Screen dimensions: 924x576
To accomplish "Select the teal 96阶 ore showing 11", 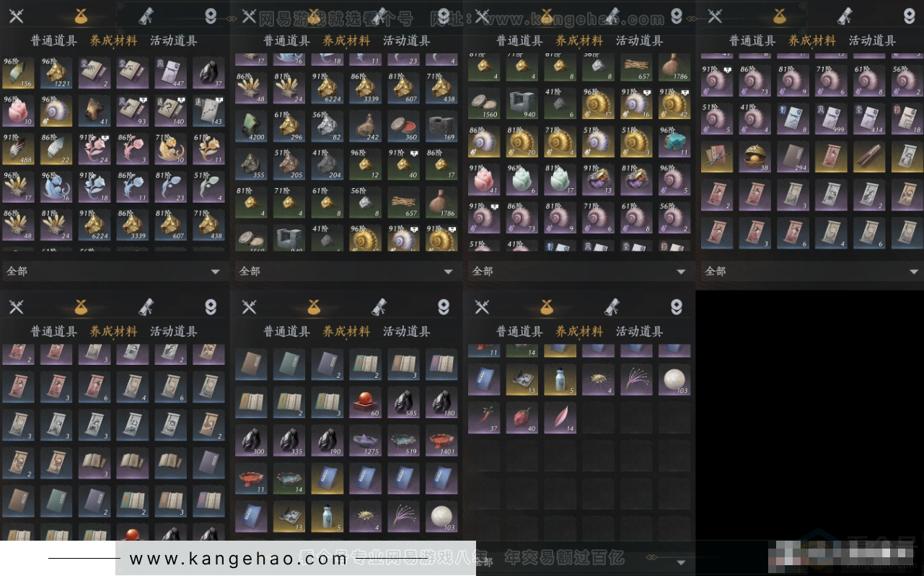I will tap(674, 141).
